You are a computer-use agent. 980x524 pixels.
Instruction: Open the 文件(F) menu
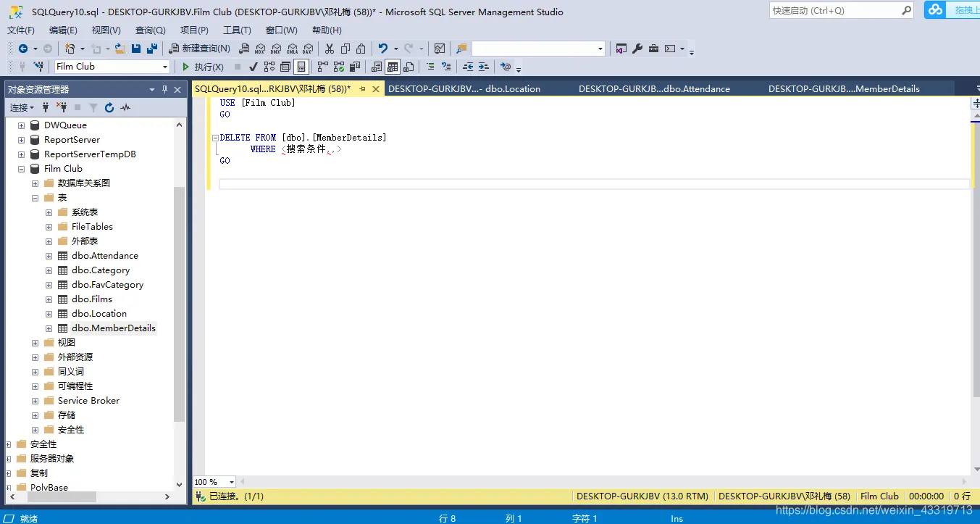pos(21,30)
